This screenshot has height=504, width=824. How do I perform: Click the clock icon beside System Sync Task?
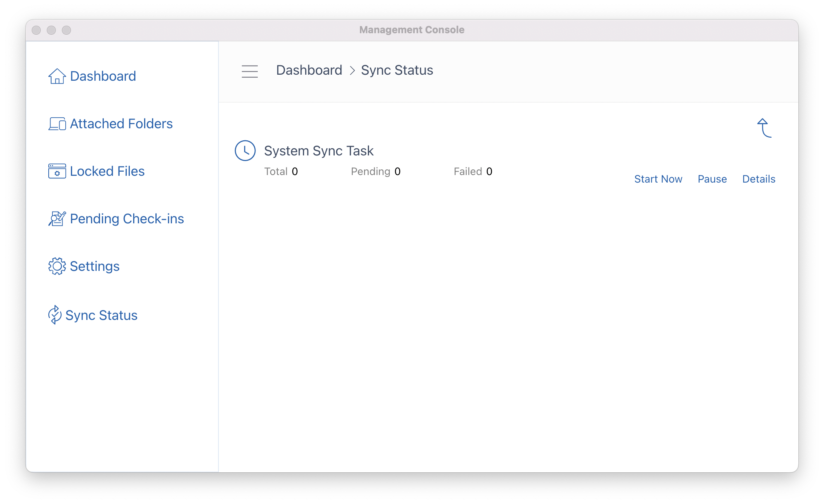click(245, 151)
